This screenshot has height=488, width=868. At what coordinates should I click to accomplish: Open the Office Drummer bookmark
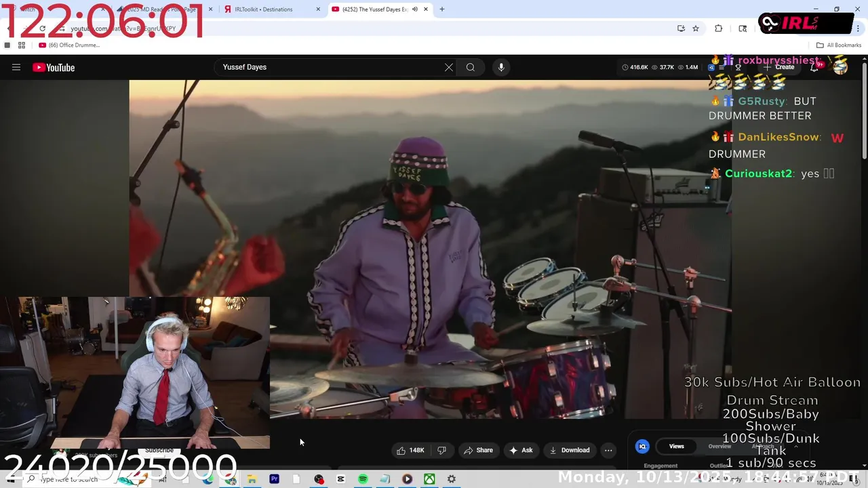pos(70,45)
